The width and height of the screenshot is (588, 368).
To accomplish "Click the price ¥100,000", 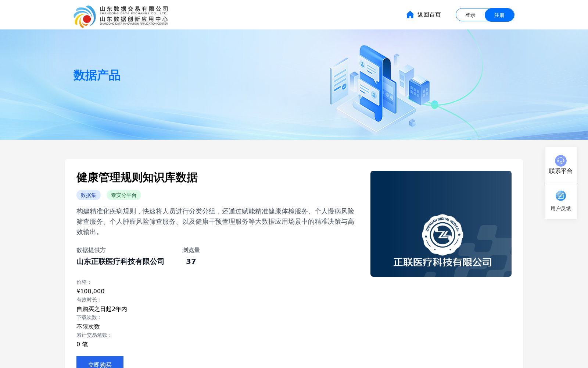I will click(x=90, y=291).
